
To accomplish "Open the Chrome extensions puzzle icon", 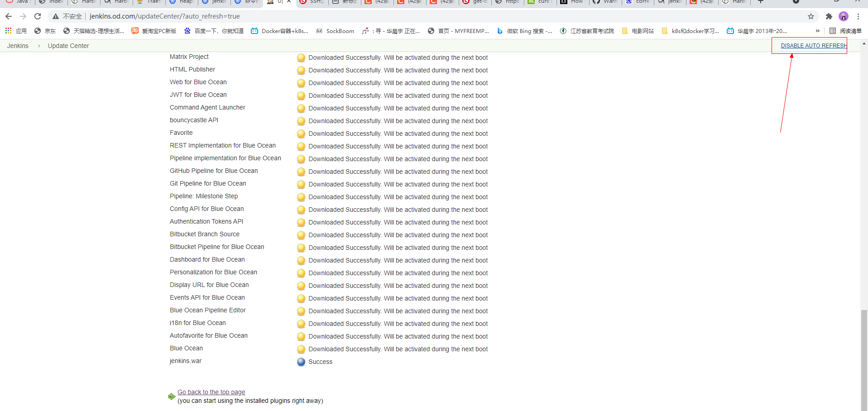I will [x=829, y=16].
